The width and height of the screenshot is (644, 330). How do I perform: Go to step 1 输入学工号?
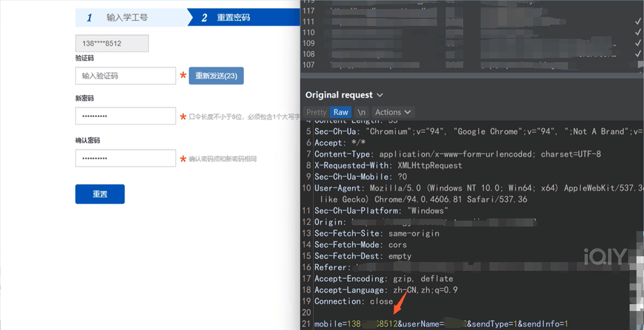point(127,17)
